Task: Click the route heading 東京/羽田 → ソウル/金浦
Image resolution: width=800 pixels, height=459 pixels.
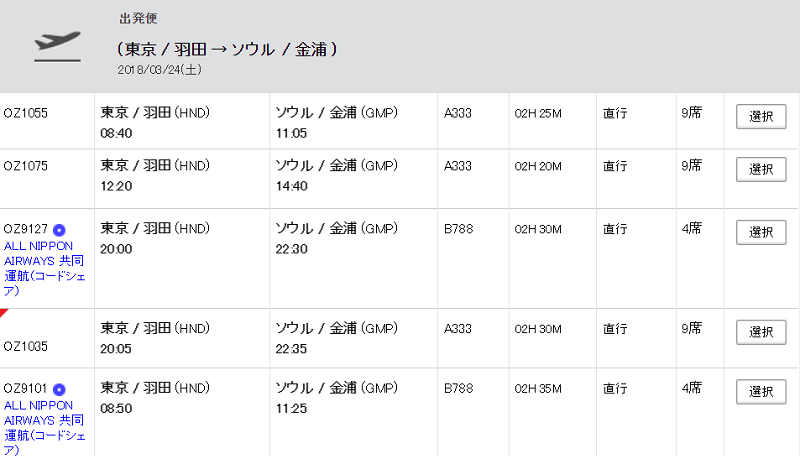Action: [x=227, y=49]
